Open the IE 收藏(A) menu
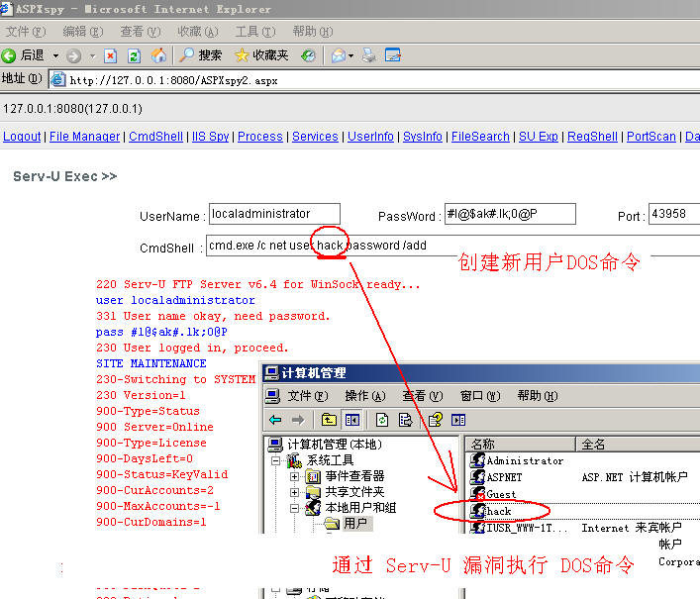This screenshot has width=700, height=599. (x=198, y=32)
